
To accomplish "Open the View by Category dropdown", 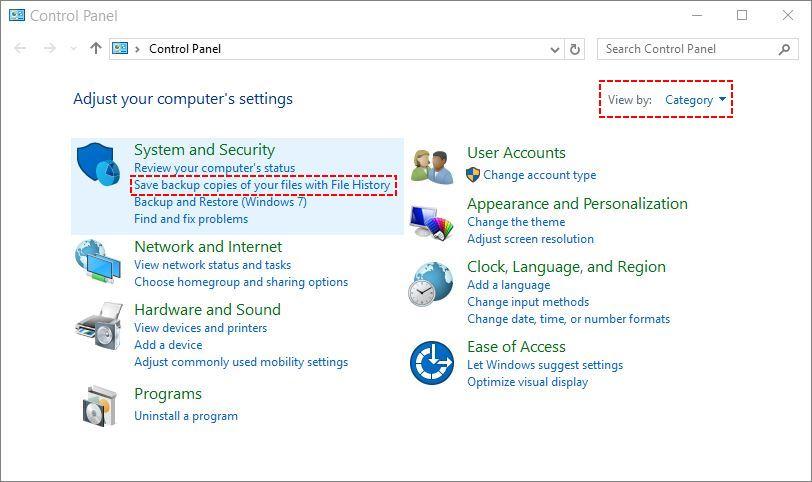I will 695,100.
